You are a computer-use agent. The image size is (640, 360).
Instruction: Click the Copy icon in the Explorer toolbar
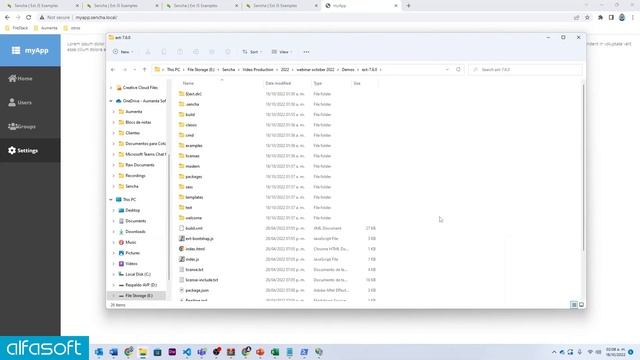click(x=164, y=52)
